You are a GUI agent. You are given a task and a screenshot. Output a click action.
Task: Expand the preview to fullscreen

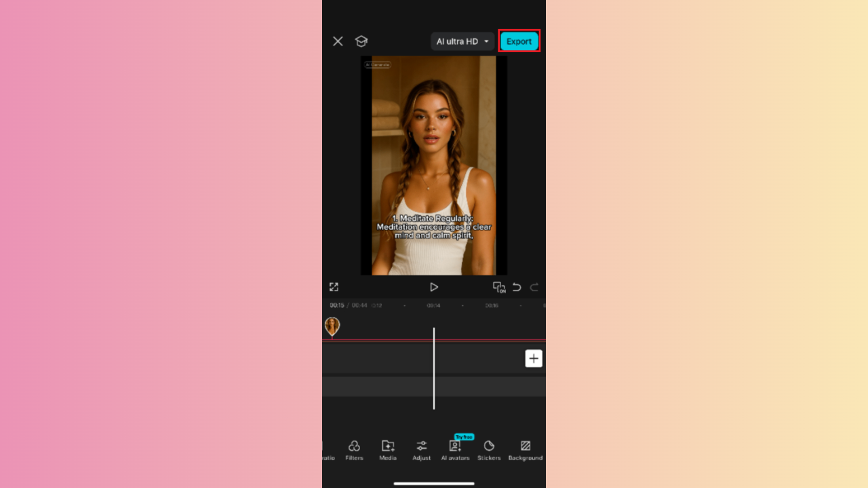tap(334, 286)
